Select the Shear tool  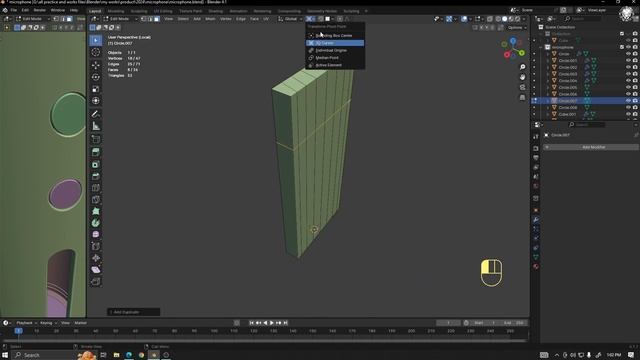(96, 270)
